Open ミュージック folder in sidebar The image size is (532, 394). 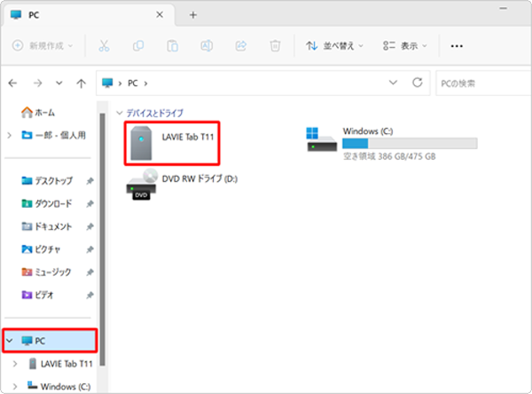(46, 272)
